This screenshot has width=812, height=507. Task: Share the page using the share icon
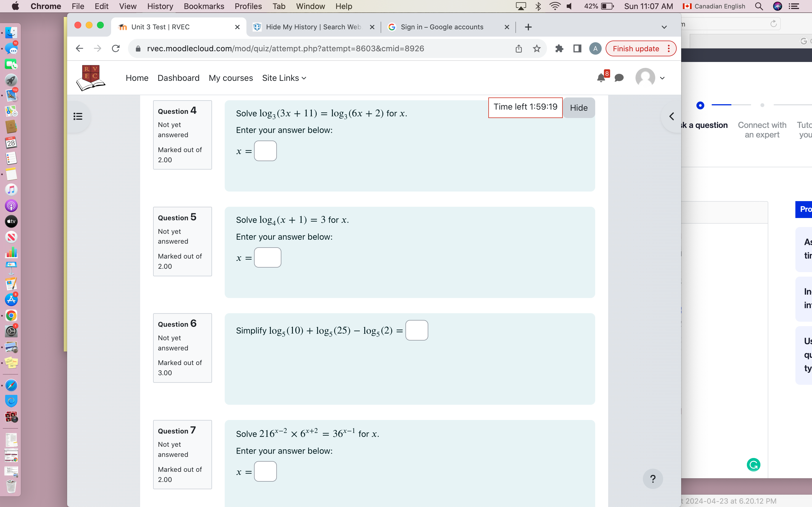coord(518,48)
